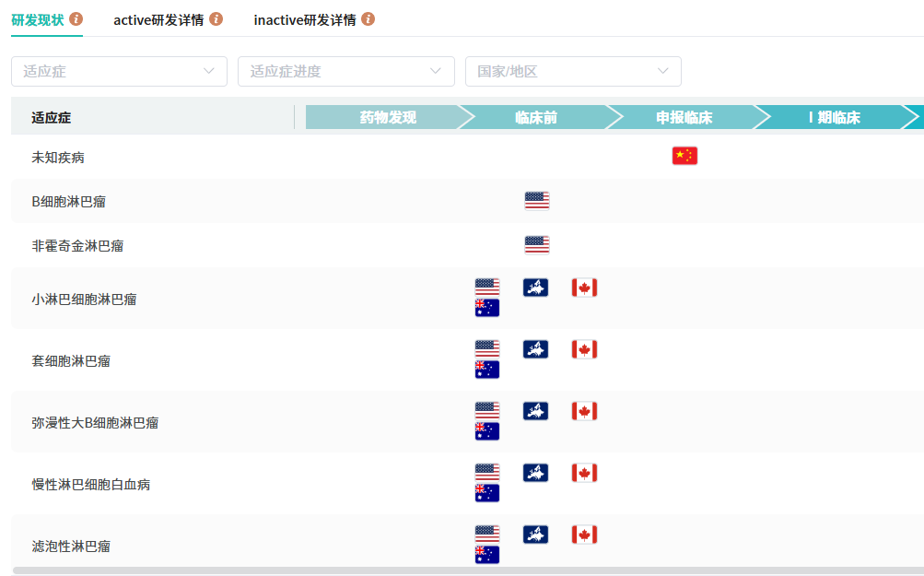The height and width of the screenshot is (576, 924).
Task: Select the 小淋巴细胞淋巴瘤 indication label
Action: tap(84, 300)
